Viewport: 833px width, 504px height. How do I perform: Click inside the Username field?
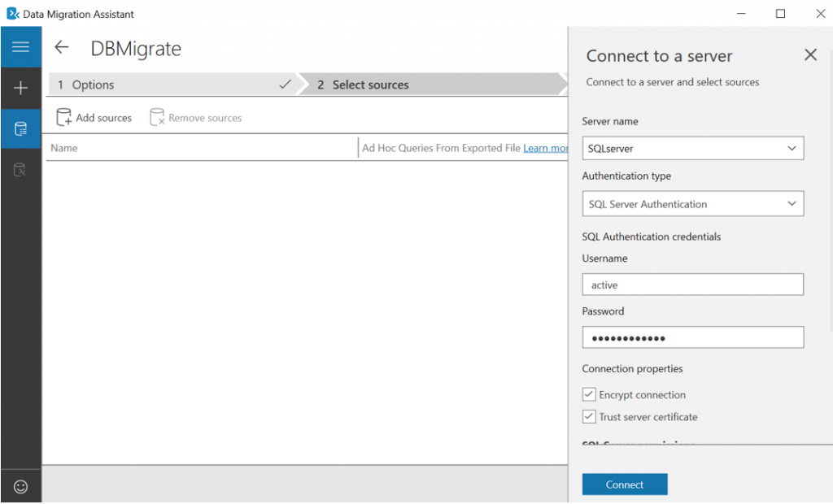(692, 284)
